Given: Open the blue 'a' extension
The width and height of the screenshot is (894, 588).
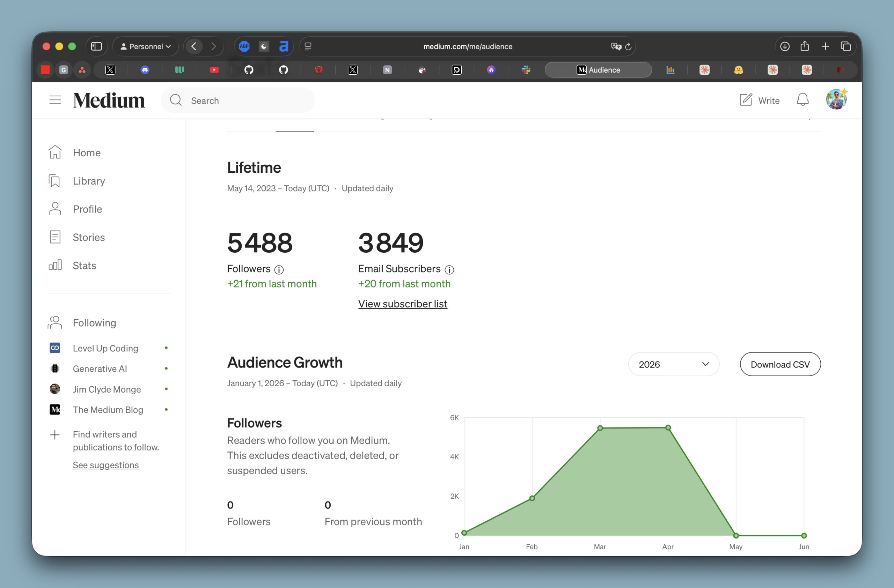Looking at the screenshot, I should (284, 46).
